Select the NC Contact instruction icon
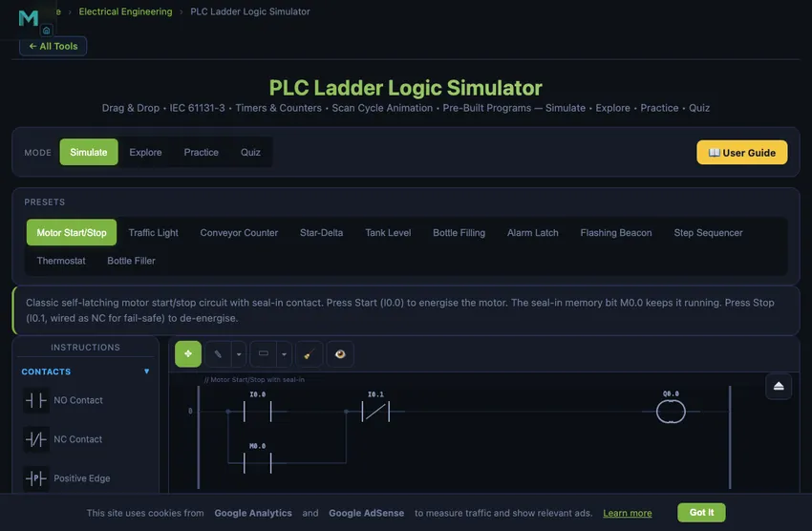The height and width of the screenshot is (531, 812). [x=36, y=439]
